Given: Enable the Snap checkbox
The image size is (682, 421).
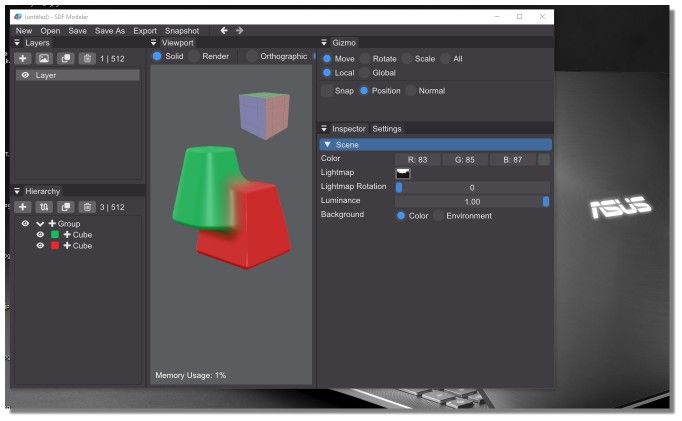Looking at the screenshot, I should pos(326,91).
